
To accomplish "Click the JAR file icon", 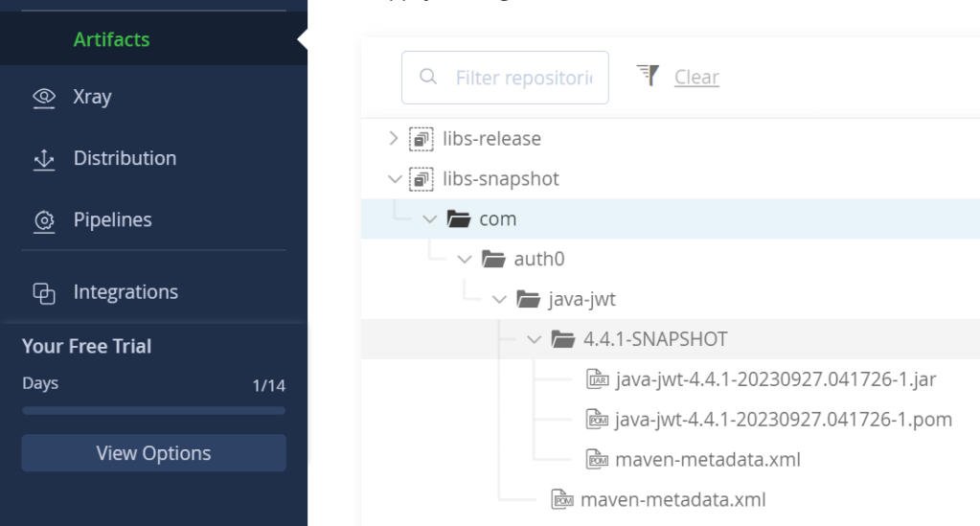I will 598,379.
